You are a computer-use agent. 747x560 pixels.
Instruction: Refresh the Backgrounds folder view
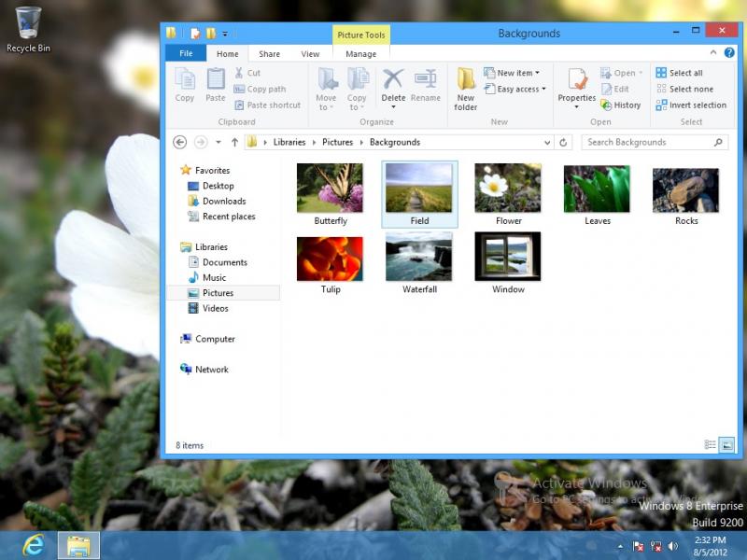pos(563,143)
